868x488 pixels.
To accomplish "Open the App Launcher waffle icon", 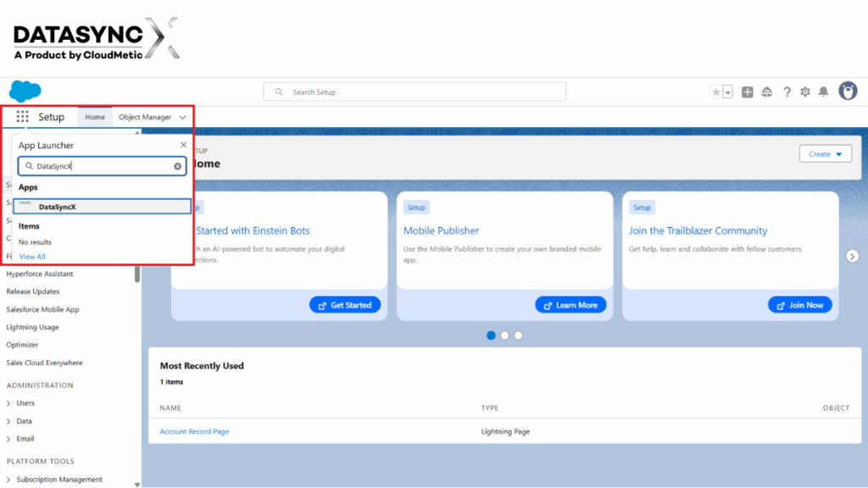I will coord(23,117).
